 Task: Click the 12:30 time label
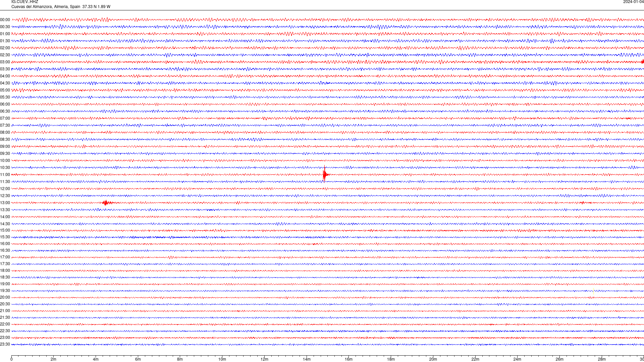click(x=5, y=196)
